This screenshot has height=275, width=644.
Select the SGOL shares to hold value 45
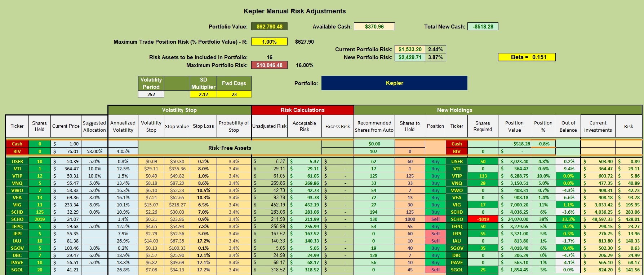[410, 270]
